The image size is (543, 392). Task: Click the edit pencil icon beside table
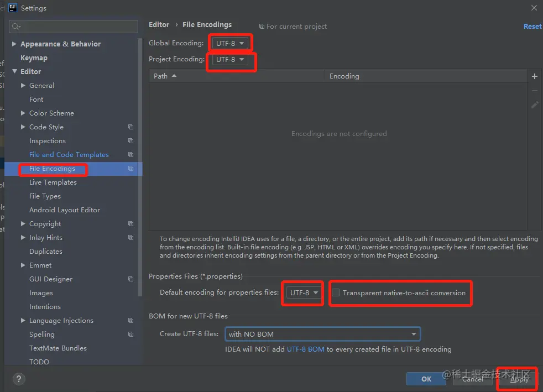pos(534,104)
